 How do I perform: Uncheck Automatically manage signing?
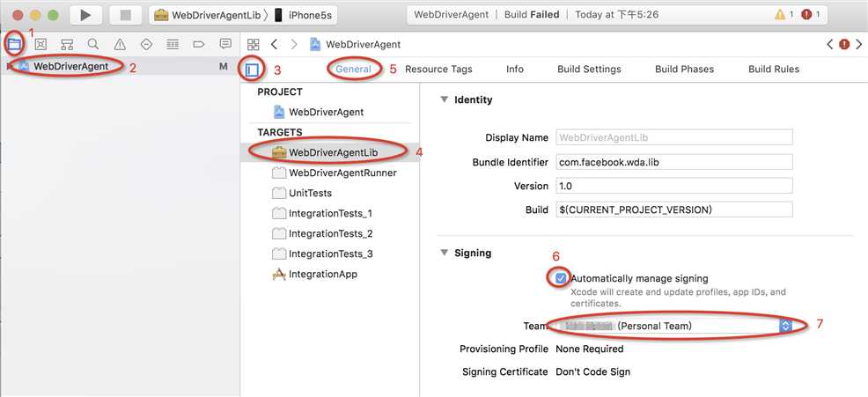(x=561, y=278)
